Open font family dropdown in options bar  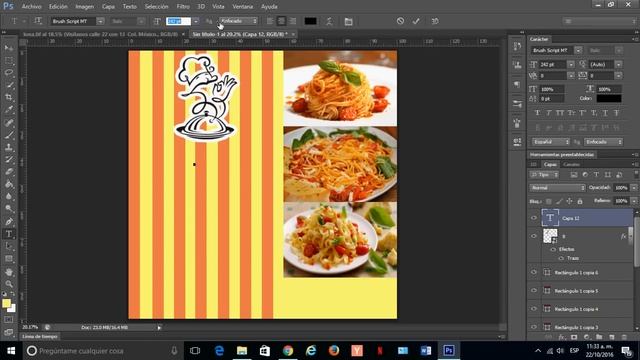[x=100, y=21]
